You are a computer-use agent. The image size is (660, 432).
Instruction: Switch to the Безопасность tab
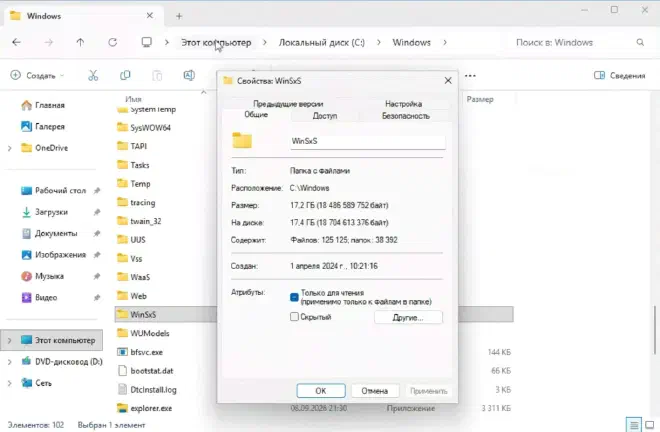click(x=405, y=116)
